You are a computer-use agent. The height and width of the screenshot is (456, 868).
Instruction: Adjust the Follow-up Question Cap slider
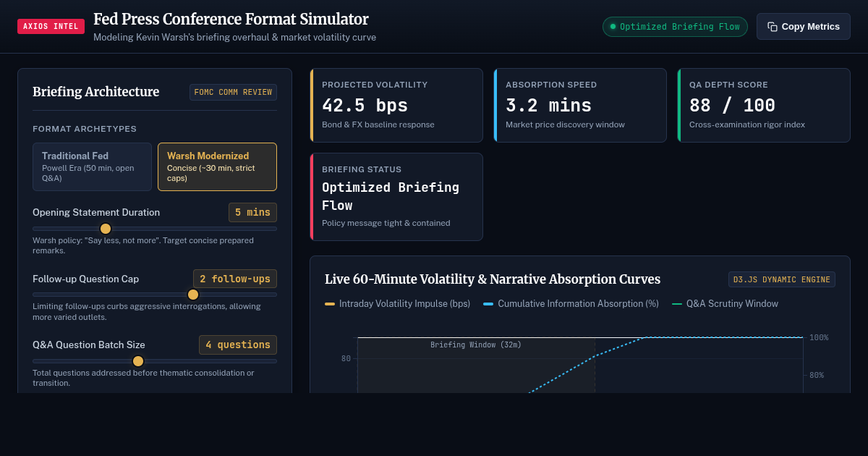coord(155,295)
